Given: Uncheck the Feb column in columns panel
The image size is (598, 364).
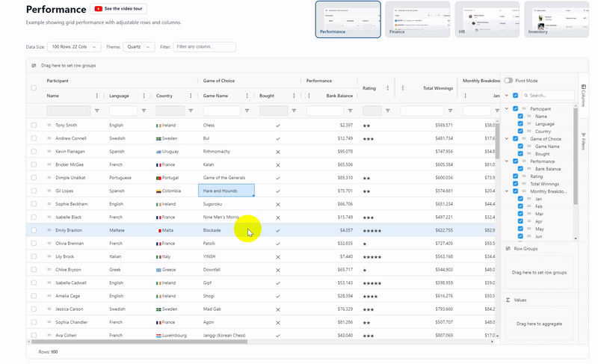Looking at the screenshot, I should (x=520, y=206).
